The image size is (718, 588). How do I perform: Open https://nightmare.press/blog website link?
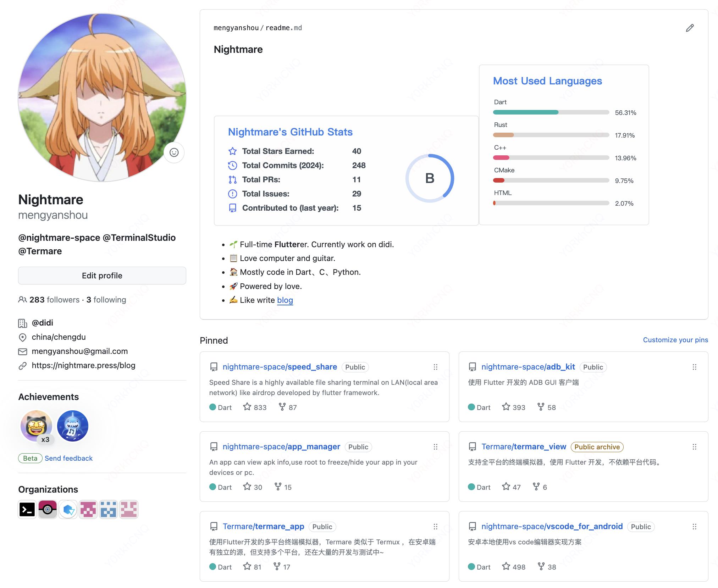point(83,365)
